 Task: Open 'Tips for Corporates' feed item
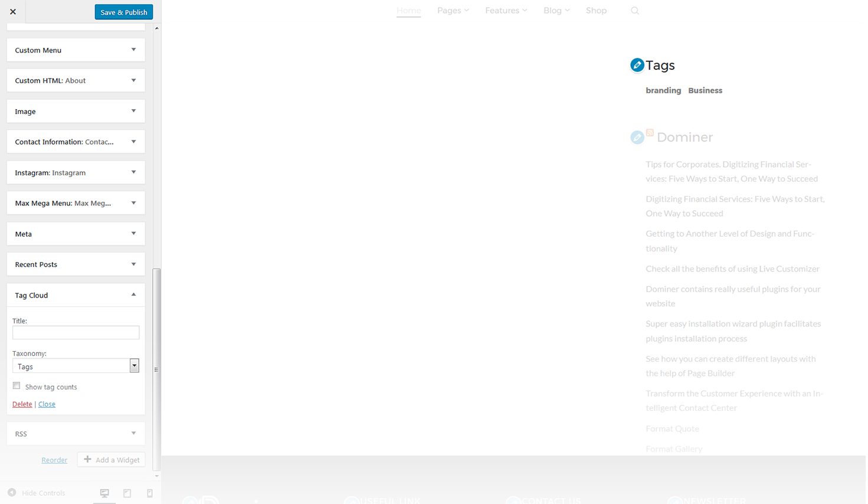[732, 171]
